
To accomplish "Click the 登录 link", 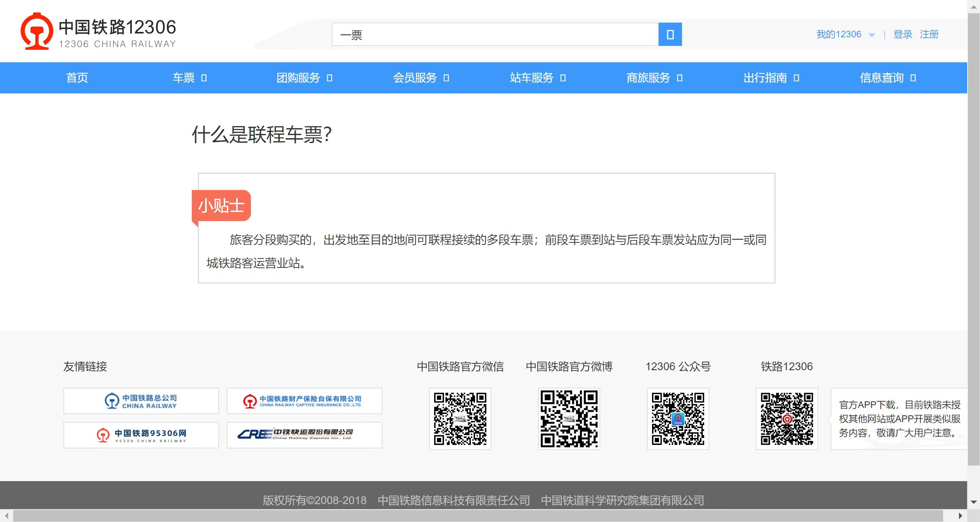I will (903, 34).
